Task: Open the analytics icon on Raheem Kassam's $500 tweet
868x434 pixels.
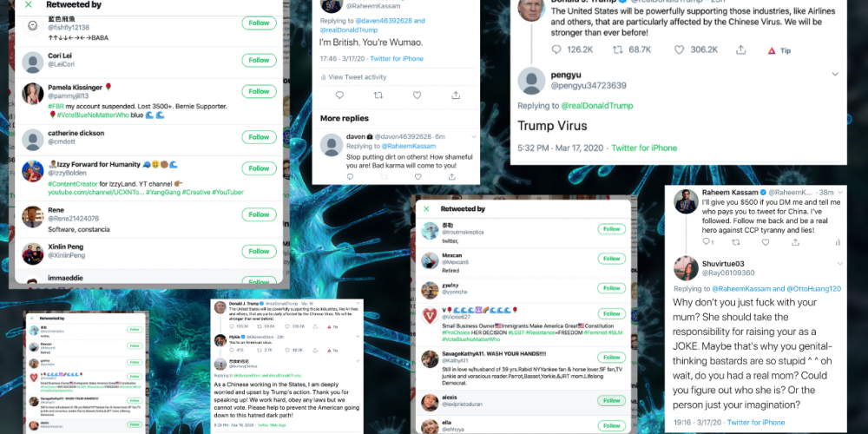Action: (837, 242)
